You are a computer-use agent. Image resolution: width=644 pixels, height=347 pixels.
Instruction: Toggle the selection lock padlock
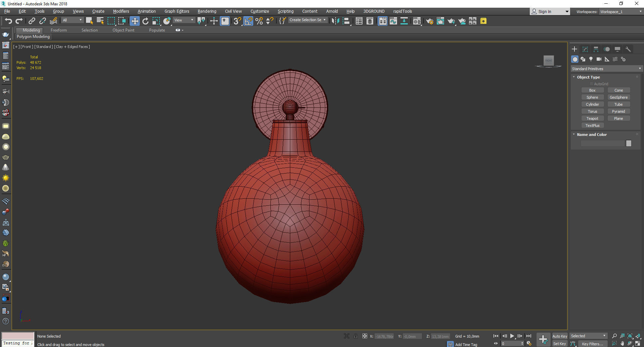coord(355,336)
